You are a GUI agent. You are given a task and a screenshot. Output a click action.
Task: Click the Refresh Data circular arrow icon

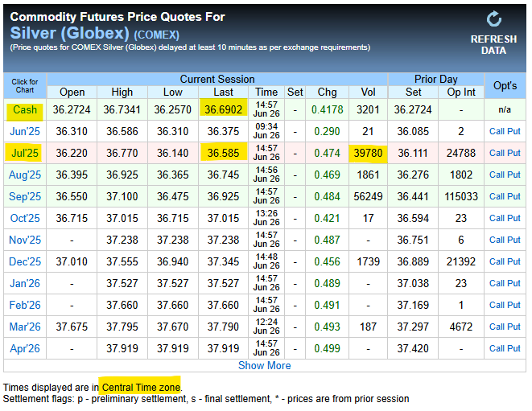(x=493, y=18)
